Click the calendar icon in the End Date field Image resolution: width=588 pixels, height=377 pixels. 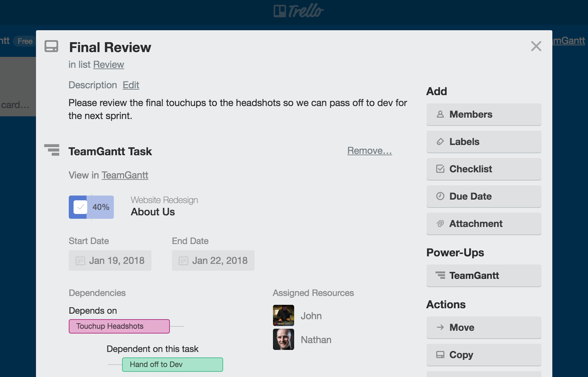coord(183,260)
